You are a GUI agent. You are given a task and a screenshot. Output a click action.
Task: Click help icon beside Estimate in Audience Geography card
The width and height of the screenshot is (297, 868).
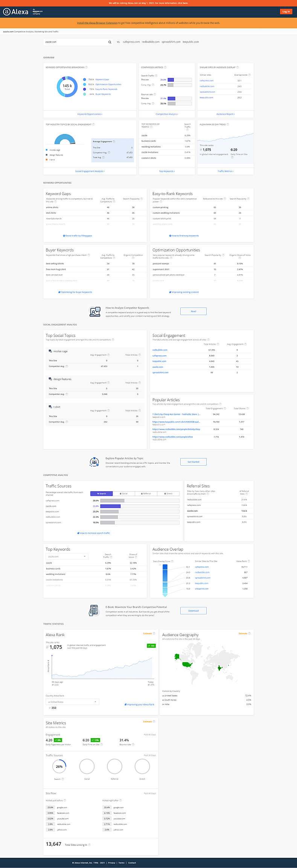(x=250, y=633)
